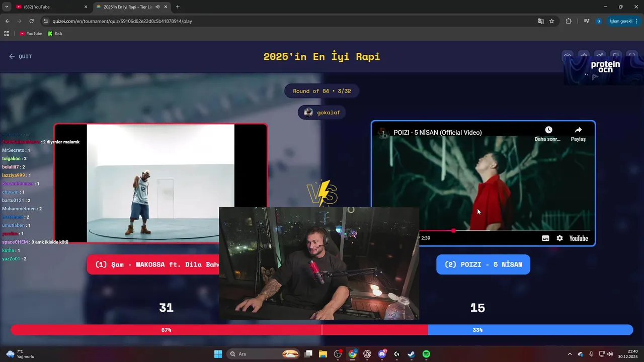Open the weather widget showing 7°C Yağmurlu

click(20, 354)
